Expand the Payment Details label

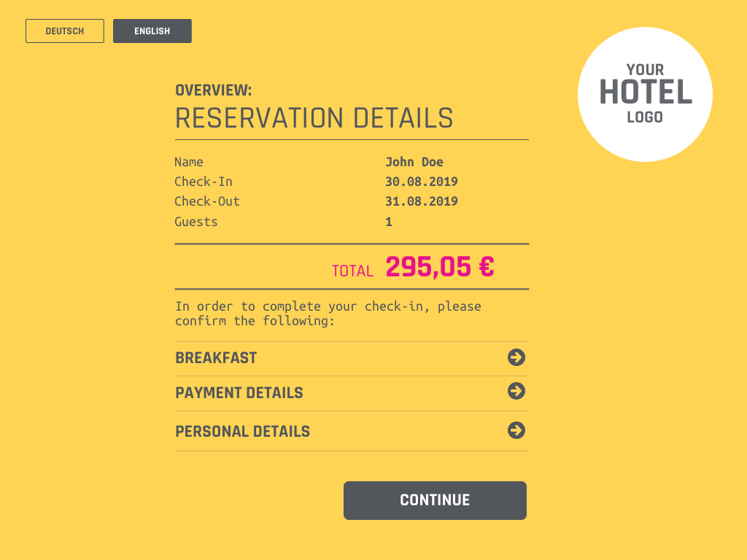click(x=239, y=393)
